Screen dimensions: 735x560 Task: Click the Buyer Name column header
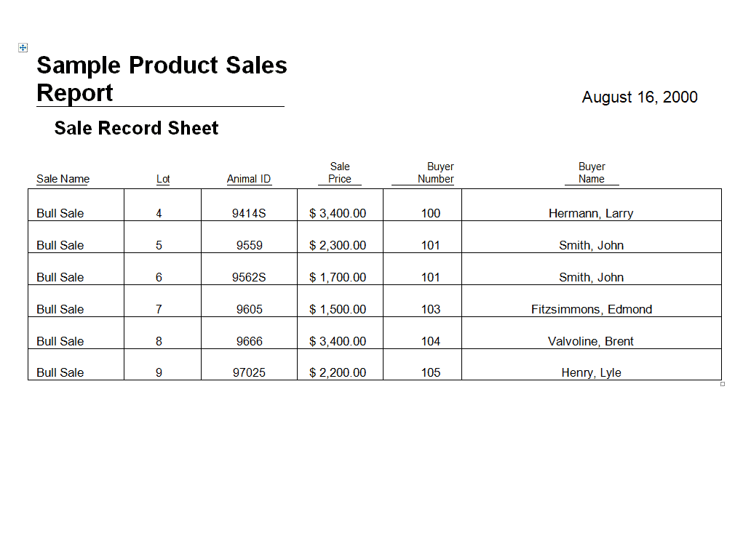click(x=592, y=173)
